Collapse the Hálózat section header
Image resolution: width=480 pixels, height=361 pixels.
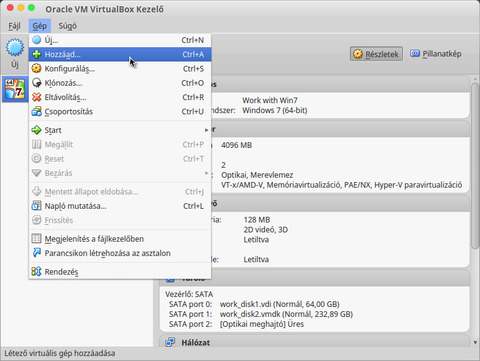coord(315,342)
